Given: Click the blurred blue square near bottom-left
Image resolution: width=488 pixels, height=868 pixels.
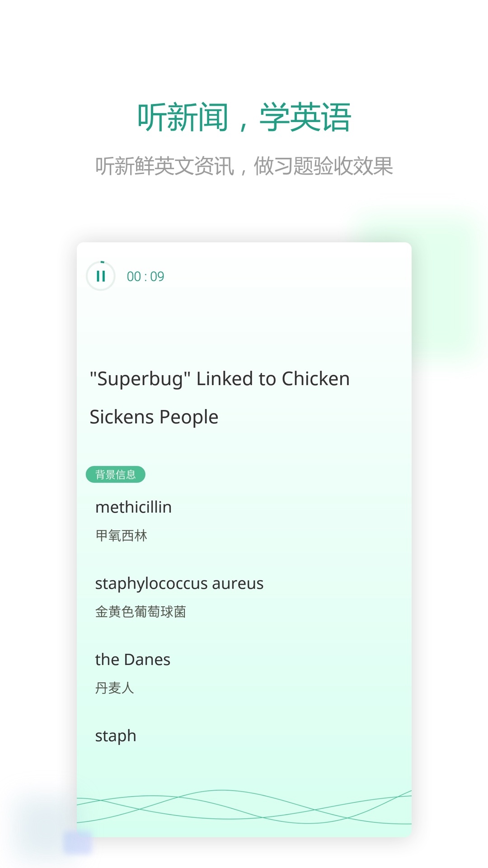Looking at the screenshot, I should click(x=77, y=842).
